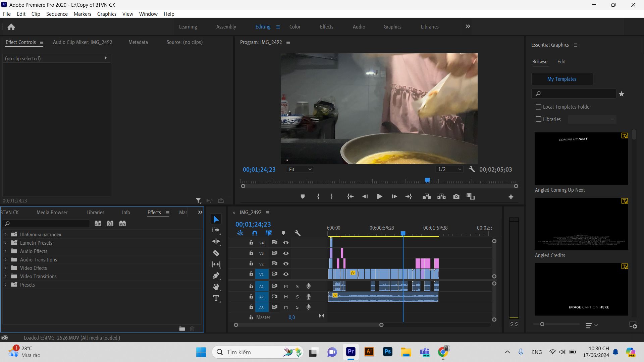This screenshot has height=362, width=644.
Task: Export frame with camera icon
Action: pos(456,197)
